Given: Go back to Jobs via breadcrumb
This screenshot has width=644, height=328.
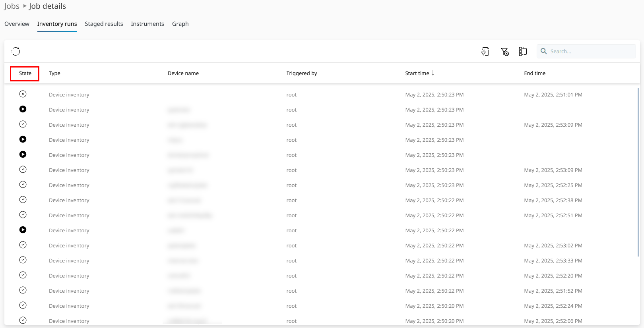Looking at the screenshot, I should click(12, 6).
